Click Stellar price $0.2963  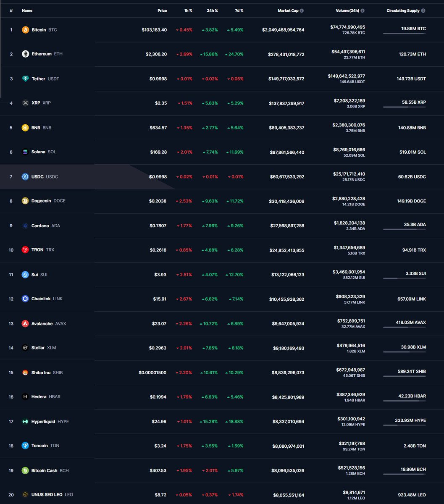click(x=158, y=348)
